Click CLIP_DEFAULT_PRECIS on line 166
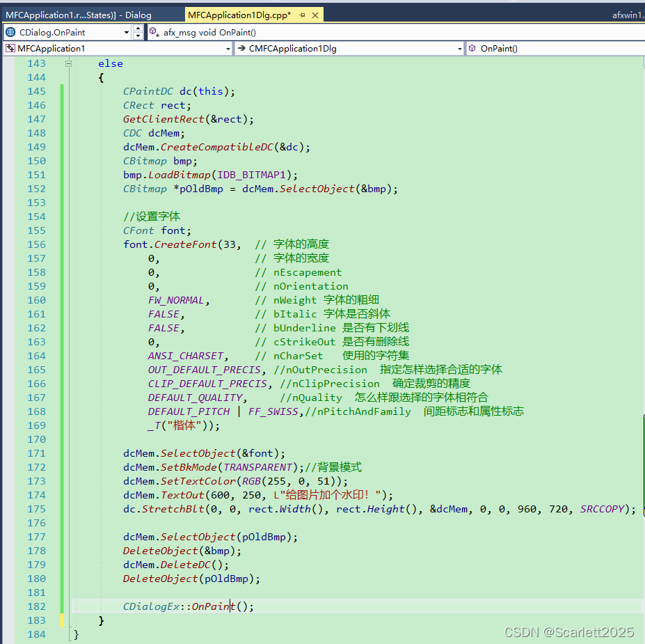 (x=207, y=384)
